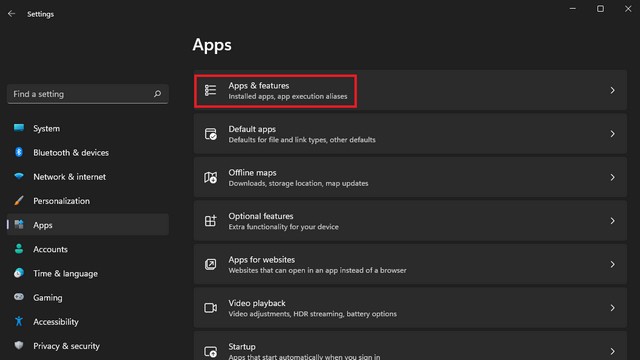Click the Personalization paintbrush icon

coord(19,200)
